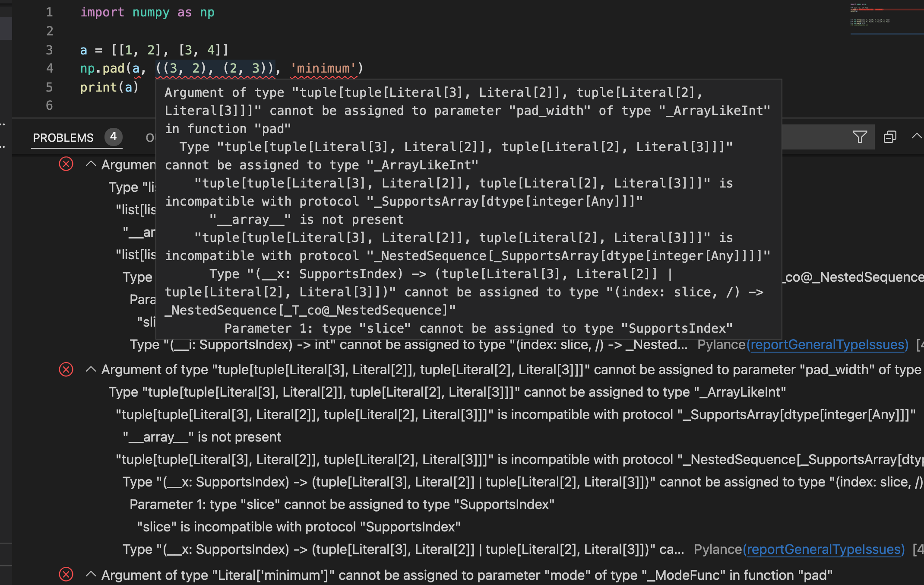924x585 pixels.
Task: Open the first reportGeneralTypeIssues link
Action: 828,344
